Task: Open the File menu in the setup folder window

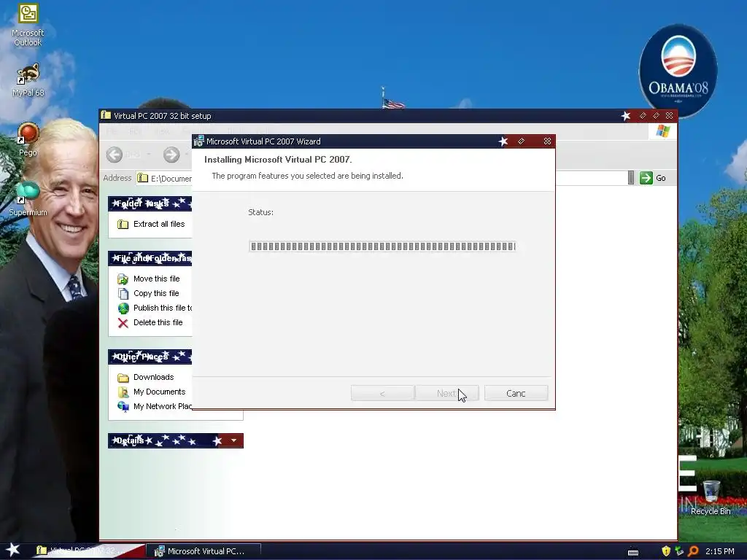Action: (x=112, y=131)
